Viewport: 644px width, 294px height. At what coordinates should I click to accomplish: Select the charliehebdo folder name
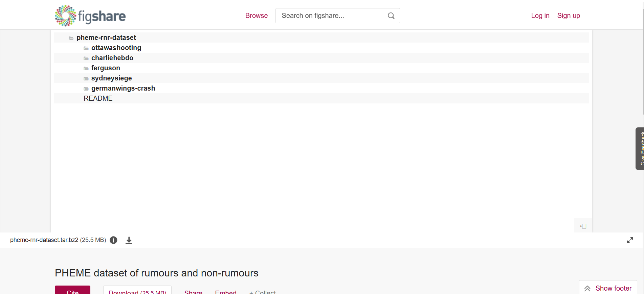[112, 58]
